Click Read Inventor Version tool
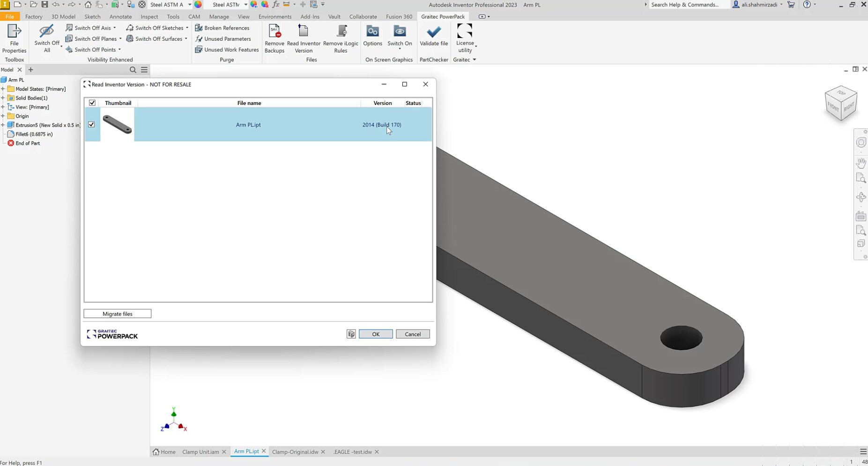The height and width of the screenshot is (466, 868). click(x=304, y=39)
